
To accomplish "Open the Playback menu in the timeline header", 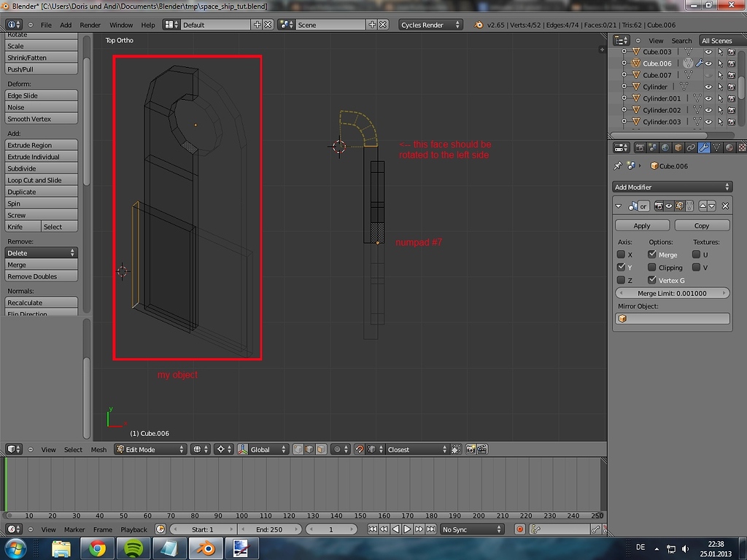I will 134,529.
